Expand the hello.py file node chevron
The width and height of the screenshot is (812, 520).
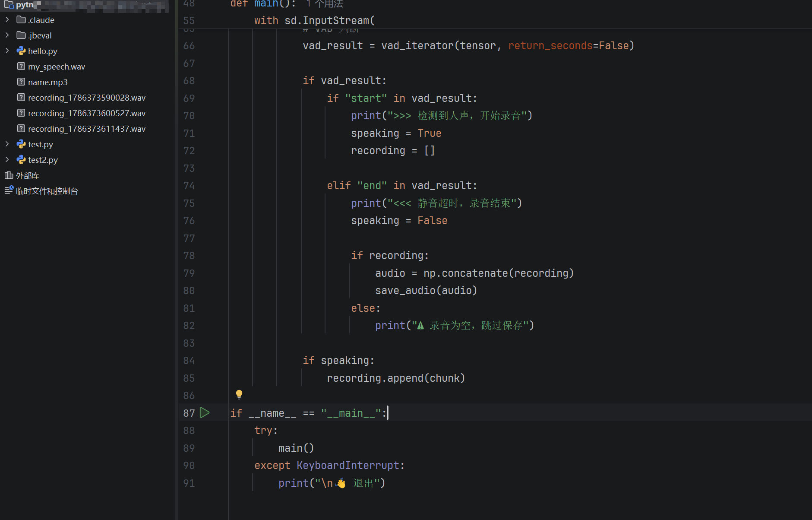point(7,51)
